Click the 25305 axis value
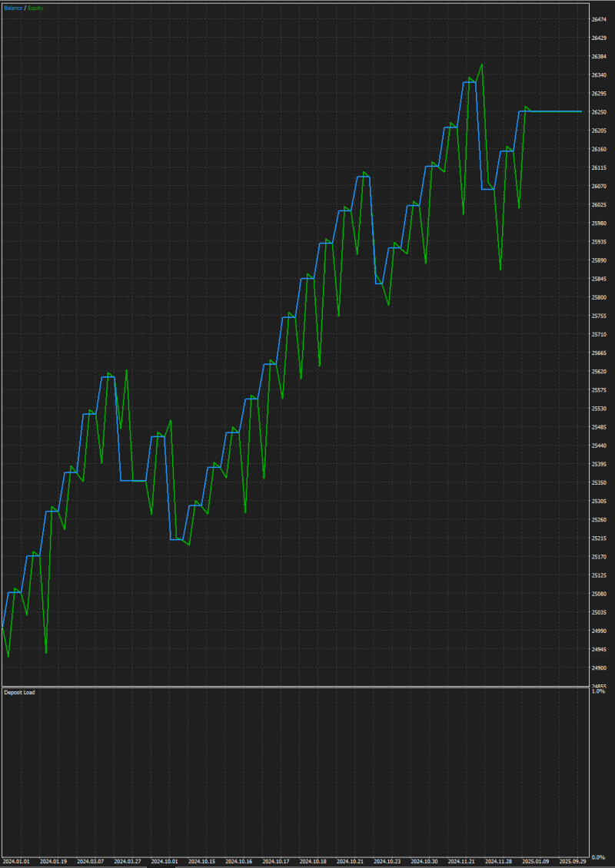The image size is (615, 868). [x=598, y=501]
